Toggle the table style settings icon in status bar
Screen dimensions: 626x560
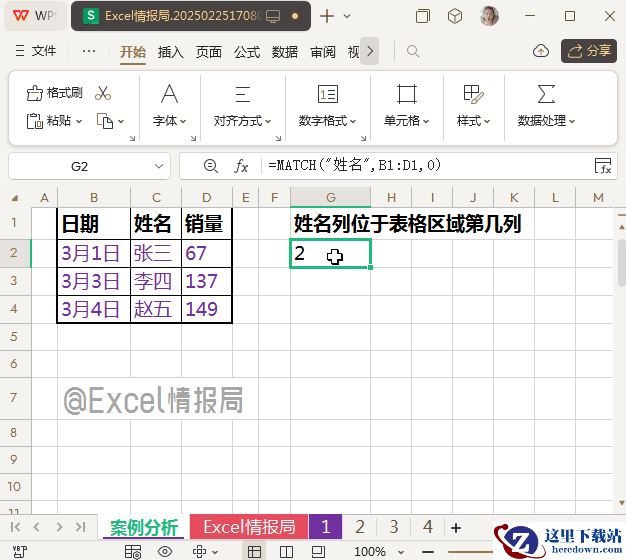[x=133, y=552]
